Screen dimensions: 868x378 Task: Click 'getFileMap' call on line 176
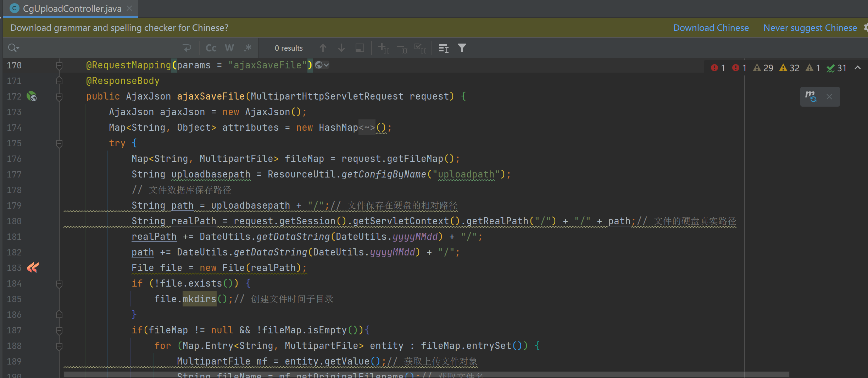(x=415, y=159)
